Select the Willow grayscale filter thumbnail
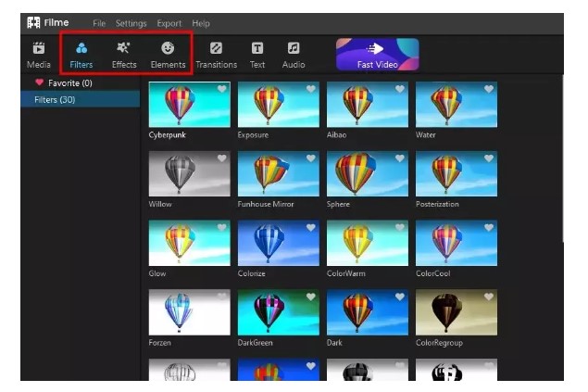 [190, 173]
